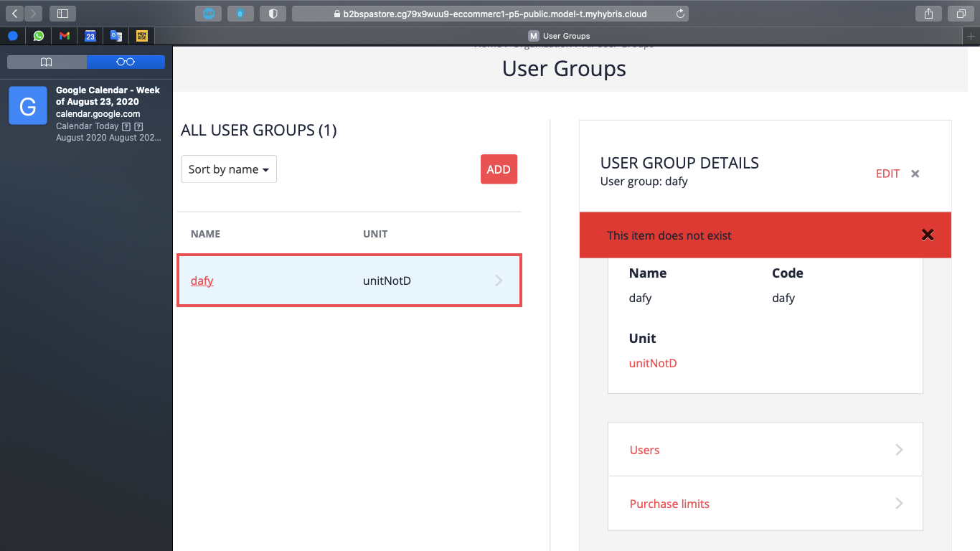
Task: Go back with Safari's back arrow
Action: click(15, 14)
